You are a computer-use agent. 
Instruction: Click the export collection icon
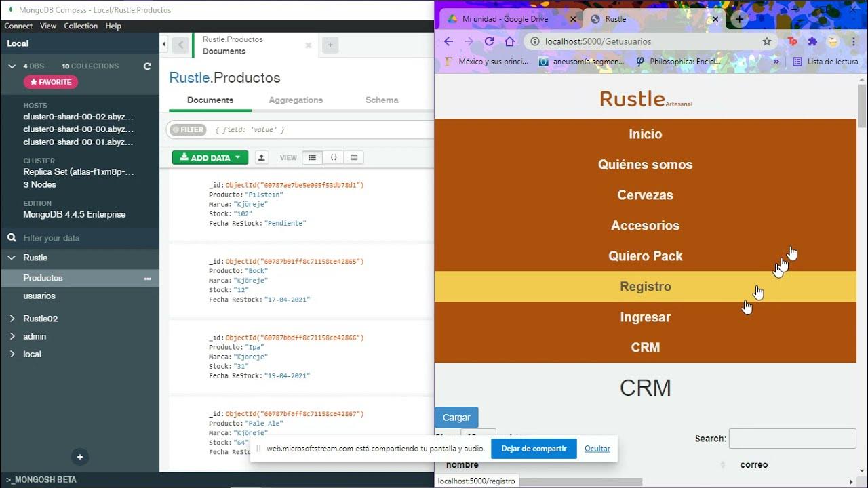262,157
